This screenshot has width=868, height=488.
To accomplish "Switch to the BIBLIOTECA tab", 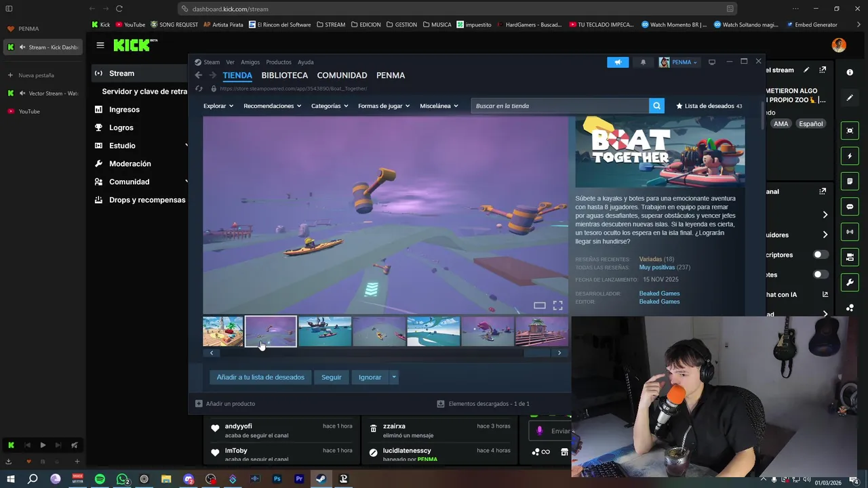I will pos(285,75).
